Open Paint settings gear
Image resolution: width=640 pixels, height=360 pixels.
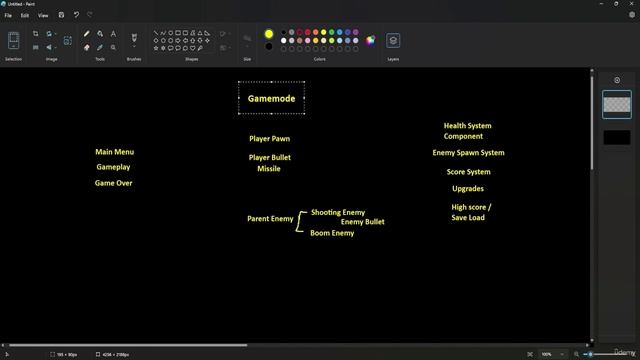632,15
